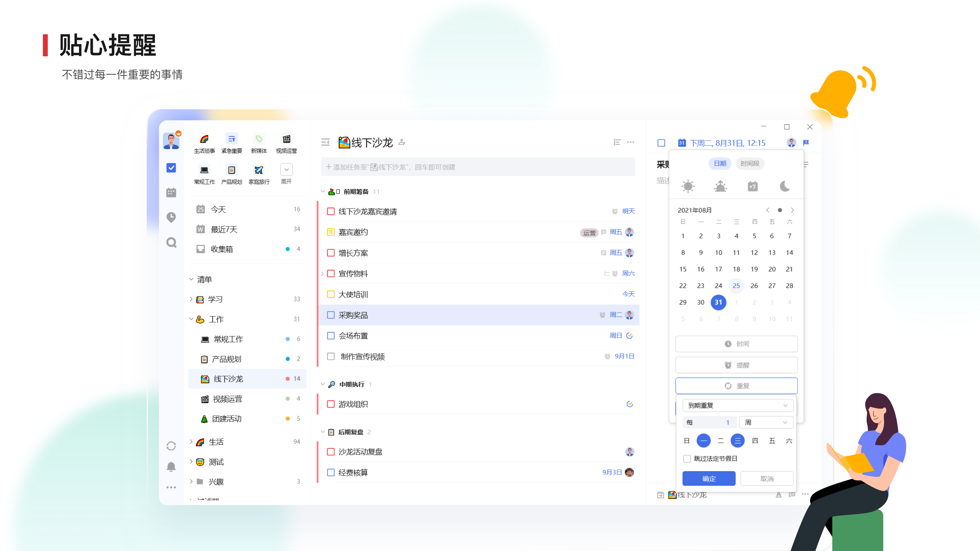
Task: Open calendar view from the left sidebar
Action: (171, 193)
